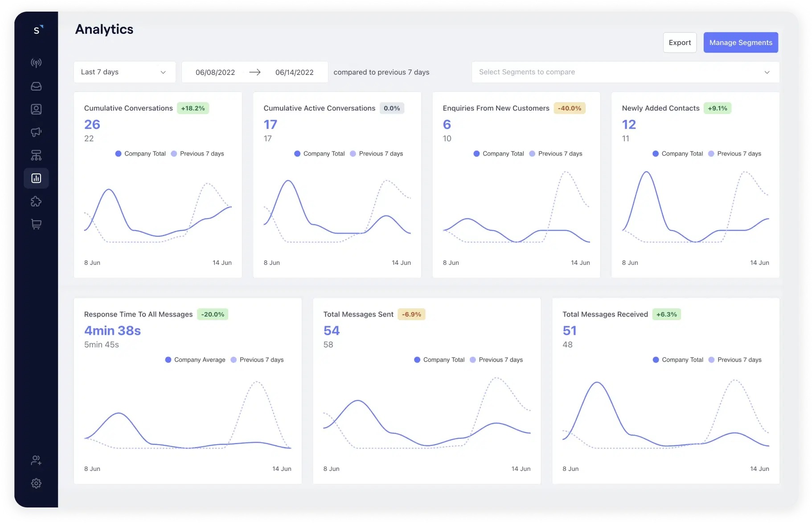Toggle Company Average legend in Response Time chart
Viewport: 812px width, 523px height.
point(195,360)
